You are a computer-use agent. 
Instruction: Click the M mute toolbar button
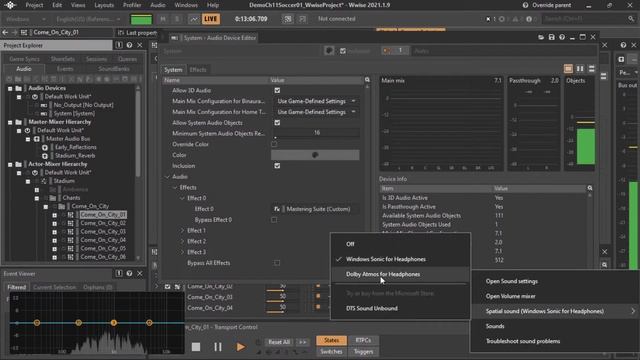(x=163, y=19)
